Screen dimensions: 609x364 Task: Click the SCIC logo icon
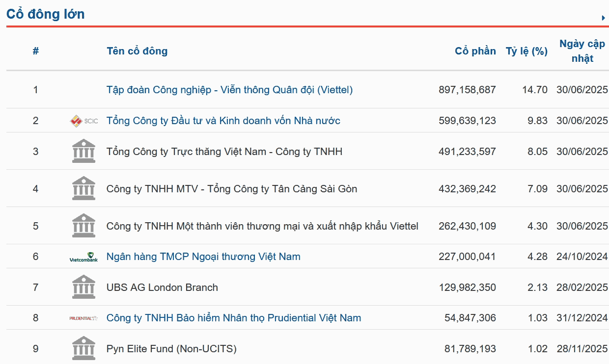tap(84, 121)
